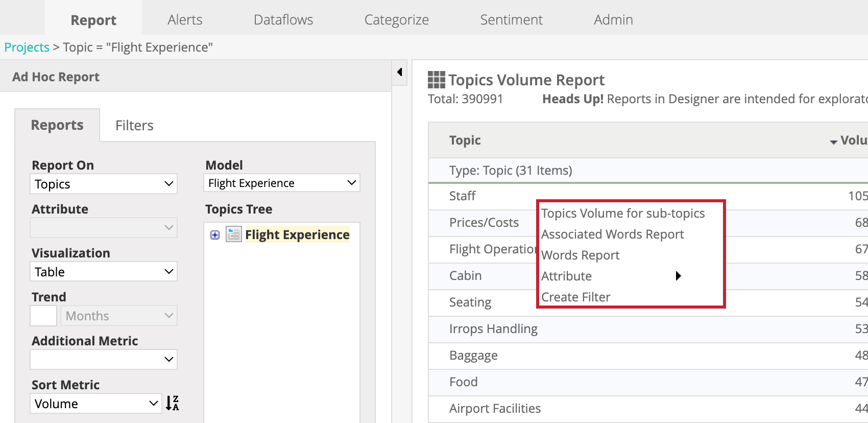Choose Create Filter from context menu
Viewport: 868px width, 423px height.
pyautogui.click(x=575, y=297)
